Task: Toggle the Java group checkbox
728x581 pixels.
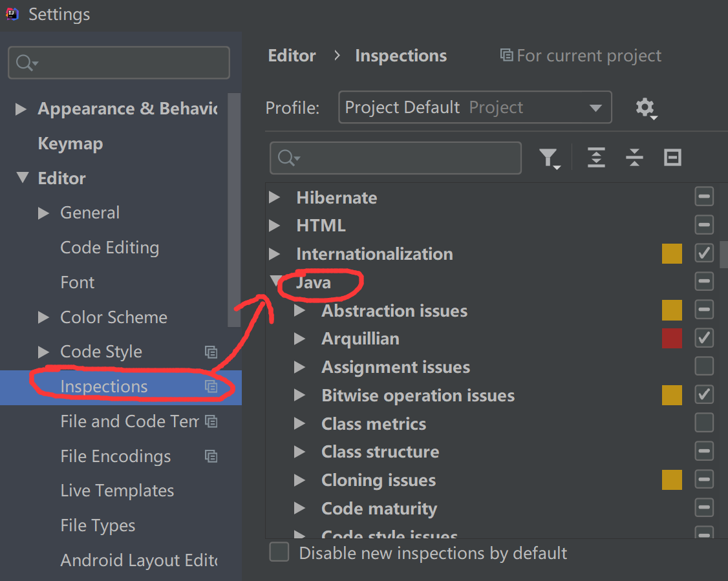Action: coord(704,281)
